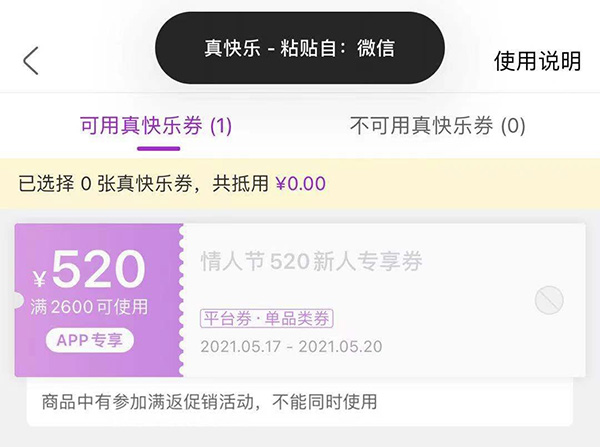This screenshot has width=600, height=447.
Task: Click the 平台券·单品类券 tag
Action: click(267, 318)
